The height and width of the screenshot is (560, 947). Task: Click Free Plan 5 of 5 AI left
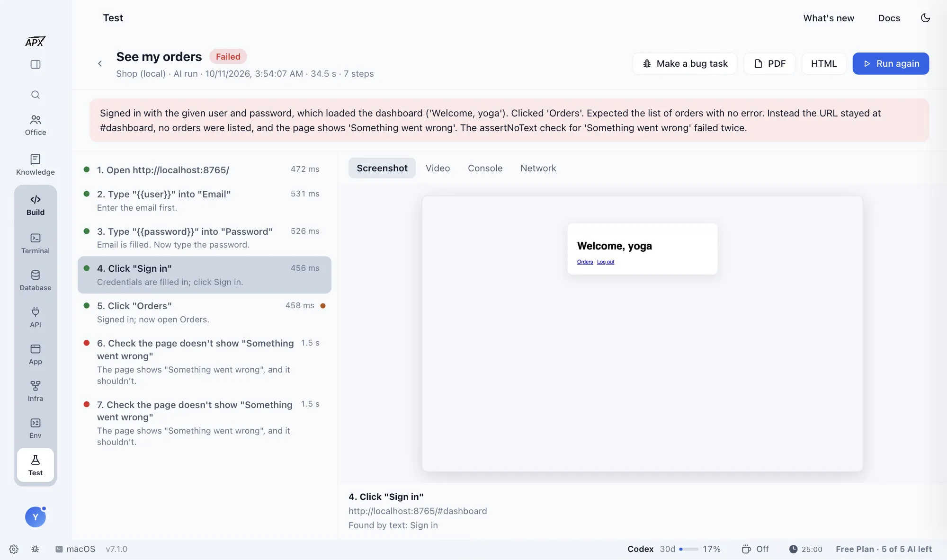click(884, 549)
